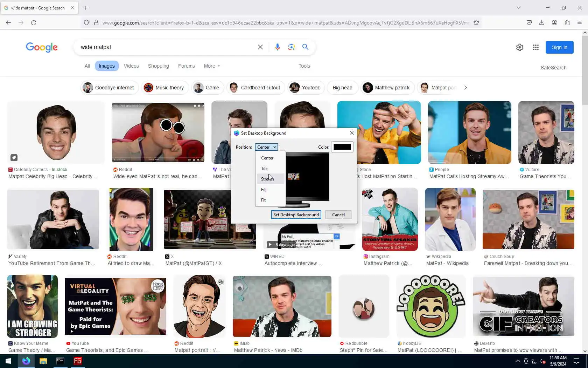
Task: Click the taskbar clock showing 11:58 AM
Action: point(558,361)
